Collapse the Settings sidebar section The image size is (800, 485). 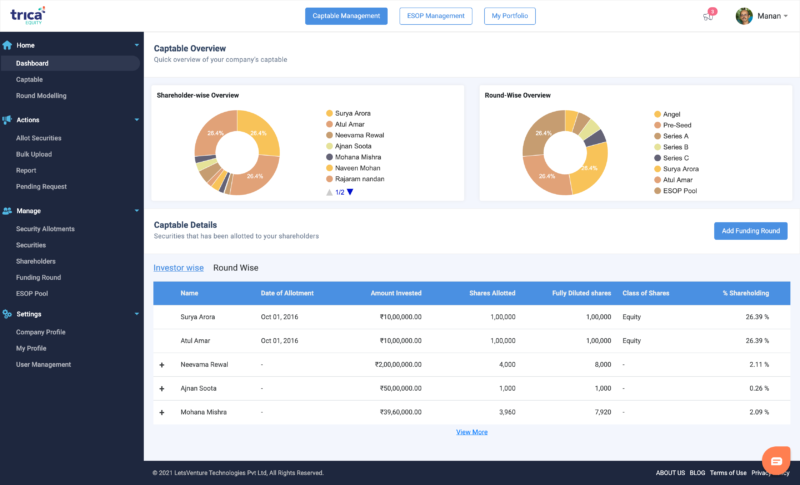point(136,314)
